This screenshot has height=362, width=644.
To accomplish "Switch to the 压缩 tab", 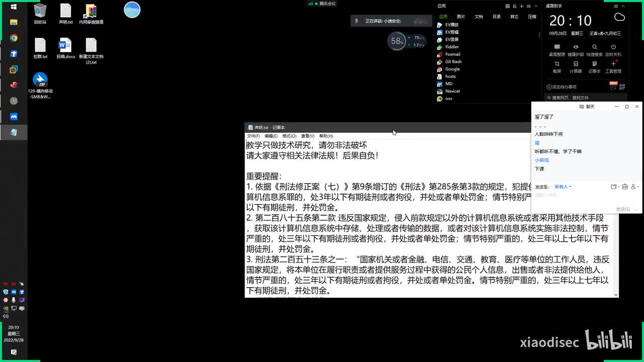I will click(x=532, y=17).
